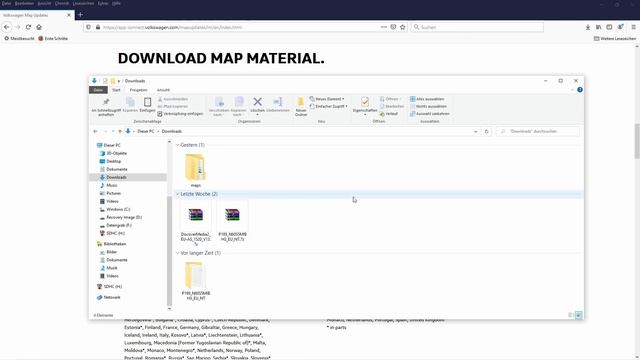Click navigation pane vertical scrollbar
The height and width of the screenshot is (360, 640).
(169, 251)
